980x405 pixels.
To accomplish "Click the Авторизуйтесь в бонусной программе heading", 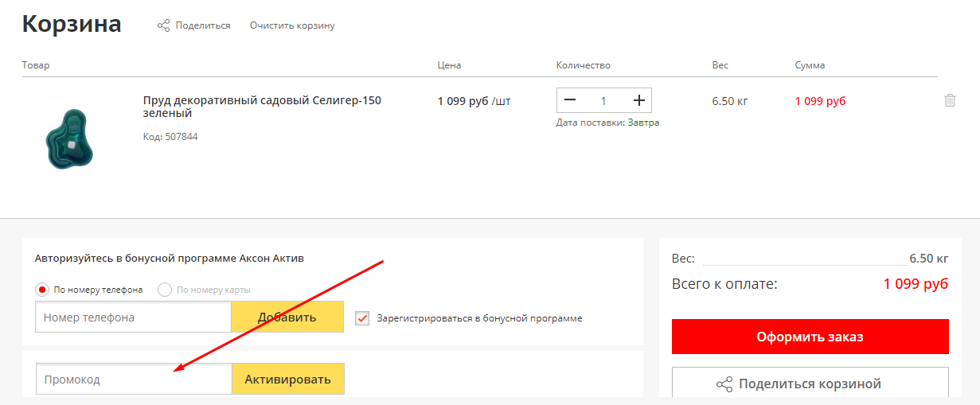I will pos(170,259).
